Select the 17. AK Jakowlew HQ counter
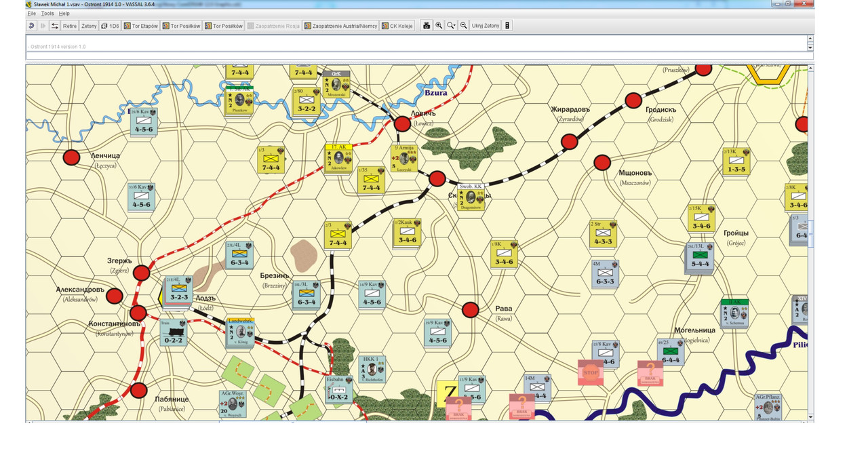The height and width of the screenshot is (470, 868). click(338, 159)
